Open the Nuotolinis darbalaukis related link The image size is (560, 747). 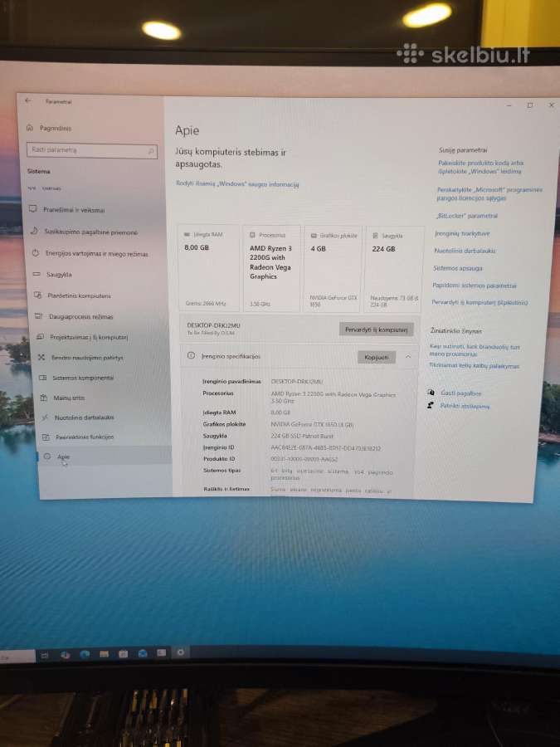pyautogui.click(x=465, y=251)
